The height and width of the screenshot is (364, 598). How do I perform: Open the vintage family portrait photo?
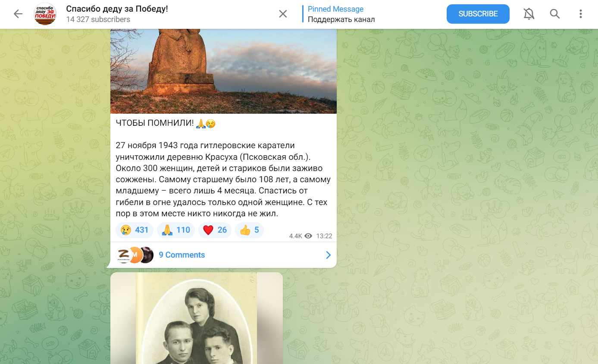click(x=197, y=318)
